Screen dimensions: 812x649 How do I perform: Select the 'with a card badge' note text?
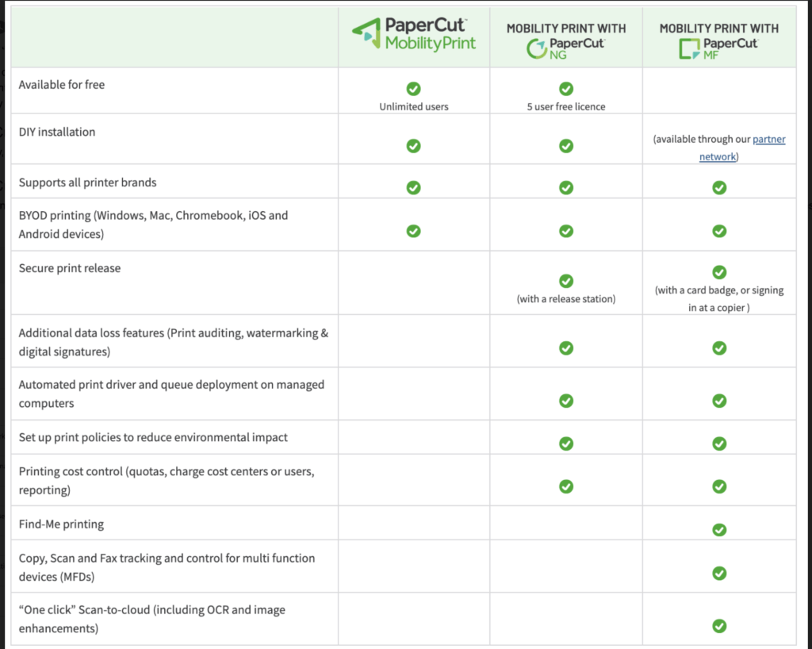(x=719, y=299)
